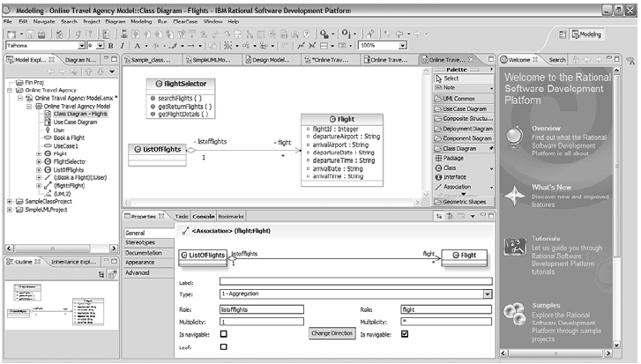Click the Samples spheres icon
The height and width of the screenshot is (364, 641).
click(x=515, y=314)
